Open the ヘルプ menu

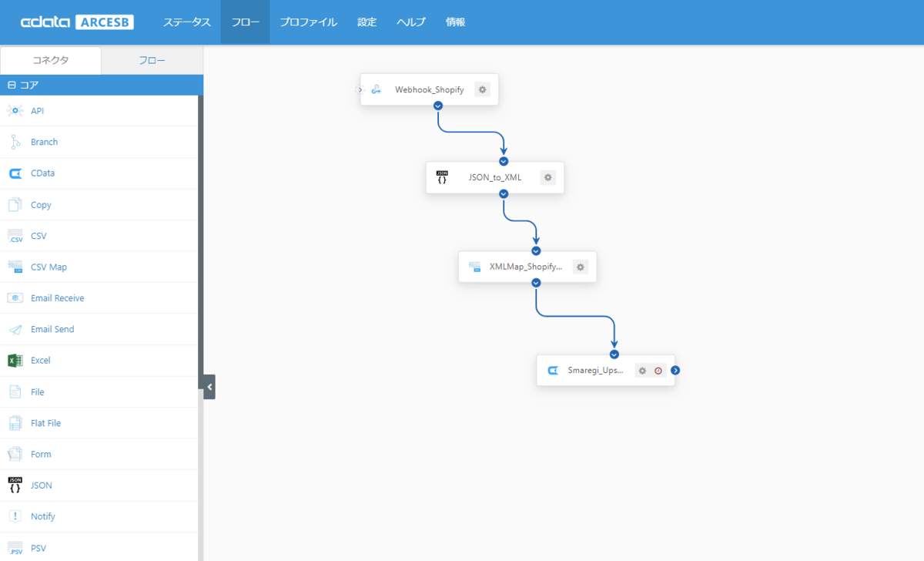coord(411,22)
